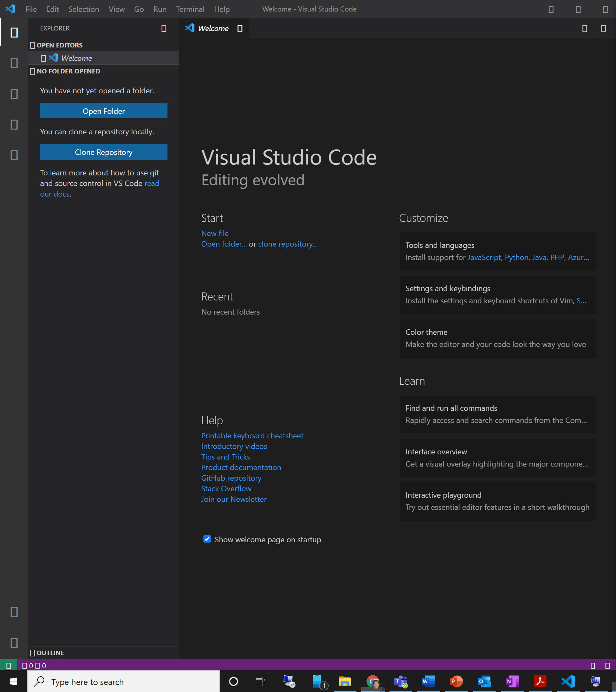Open the Run and Debug view
This screenshot has height=692, width=616.
pyautogui.click(x=14, y=125)
